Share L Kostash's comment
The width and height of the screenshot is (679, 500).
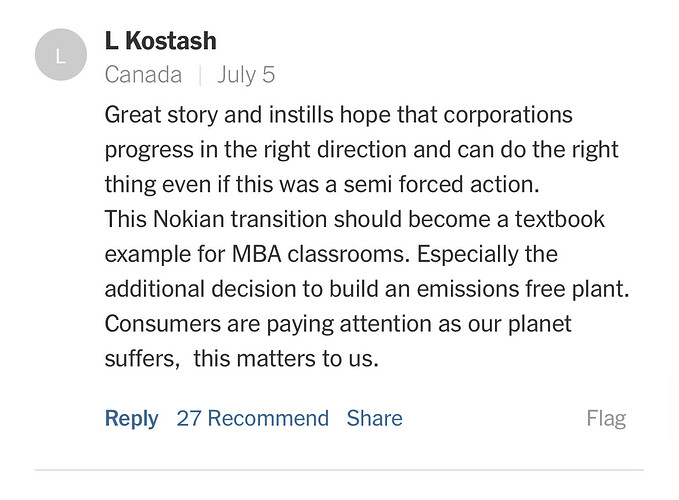374,418
